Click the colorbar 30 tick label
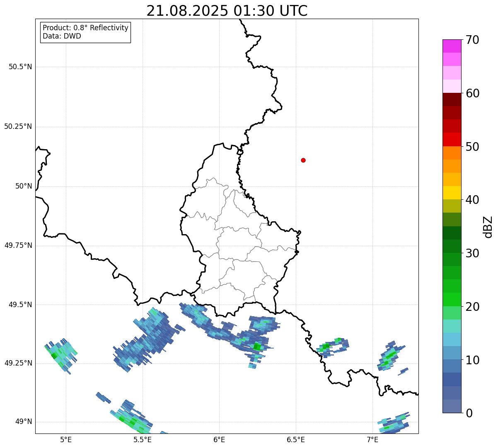Image resolution: width=498 pixels, height=448 pixels. point(472,253)
